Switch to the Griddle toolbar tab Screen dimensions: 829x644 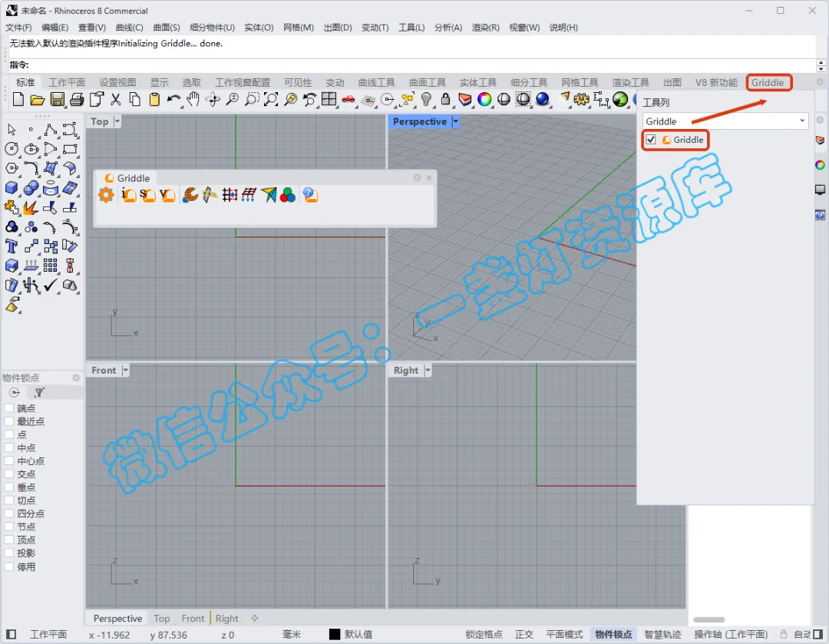768,82
